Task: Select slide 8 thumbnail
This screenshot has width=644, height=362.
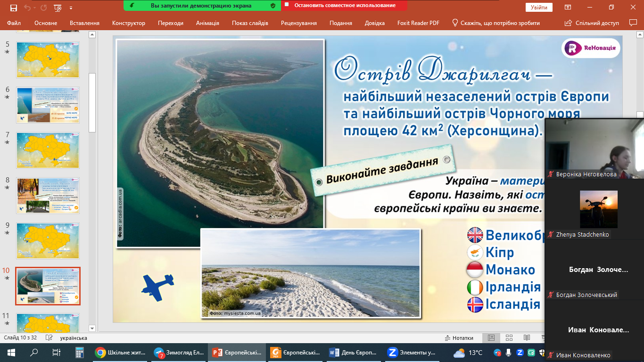Action: [x=48, y=196]
